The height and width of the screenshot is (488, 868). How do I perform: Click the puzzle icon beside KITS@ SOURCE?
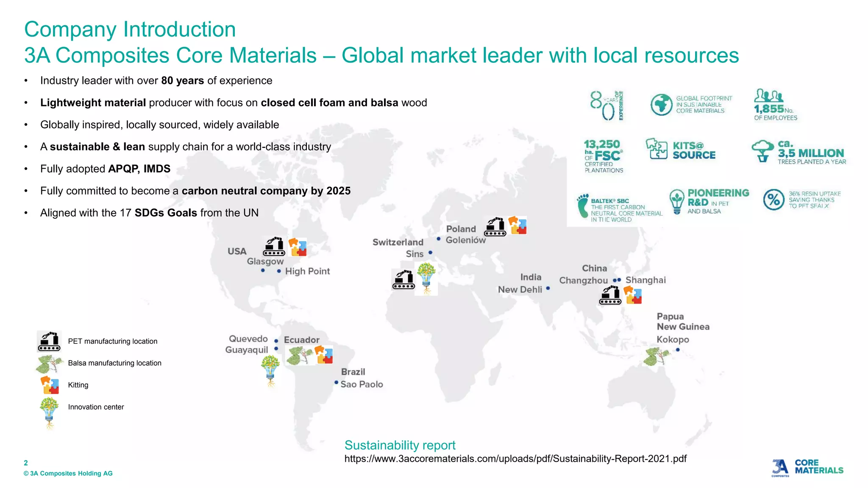coord(657,149)
